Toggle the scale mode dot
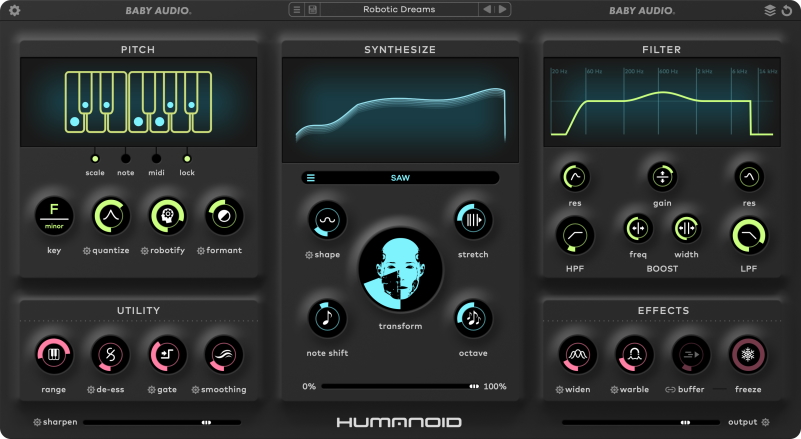Screen dimensions: 801x439 tap(95, 158)
